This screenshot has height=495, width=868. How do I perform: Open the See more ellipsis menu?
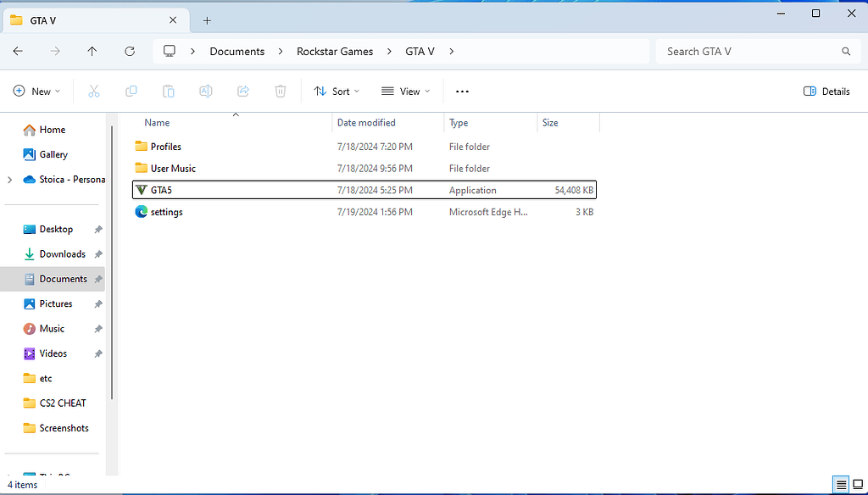tap(462, 91)
